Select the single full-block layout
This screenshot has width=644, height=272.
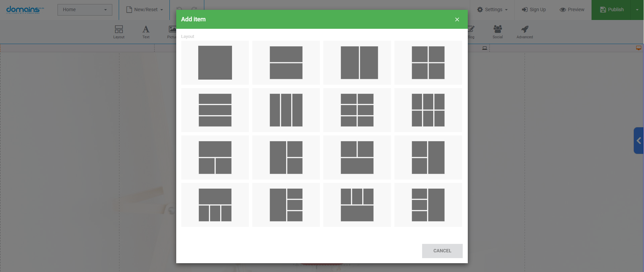(215, 63)
